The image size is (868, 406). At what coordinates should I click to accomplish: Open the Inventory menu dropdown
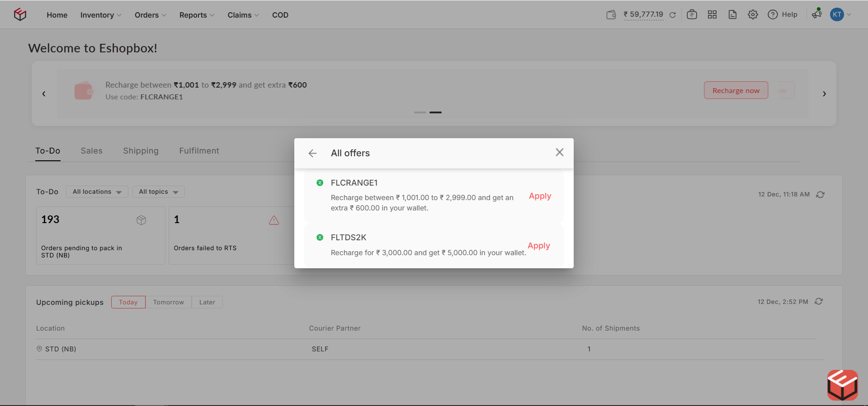[100, 15]
